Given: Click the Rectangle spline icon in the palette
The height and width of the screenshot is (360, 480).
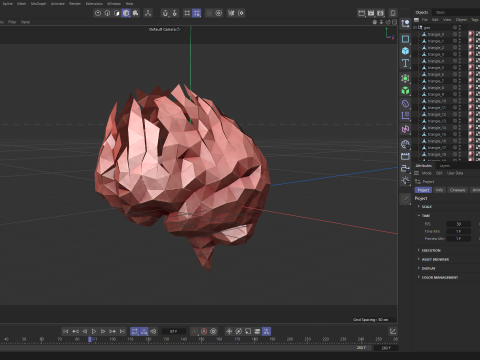Looking at the screenshot, I should [x=405, y=39].
